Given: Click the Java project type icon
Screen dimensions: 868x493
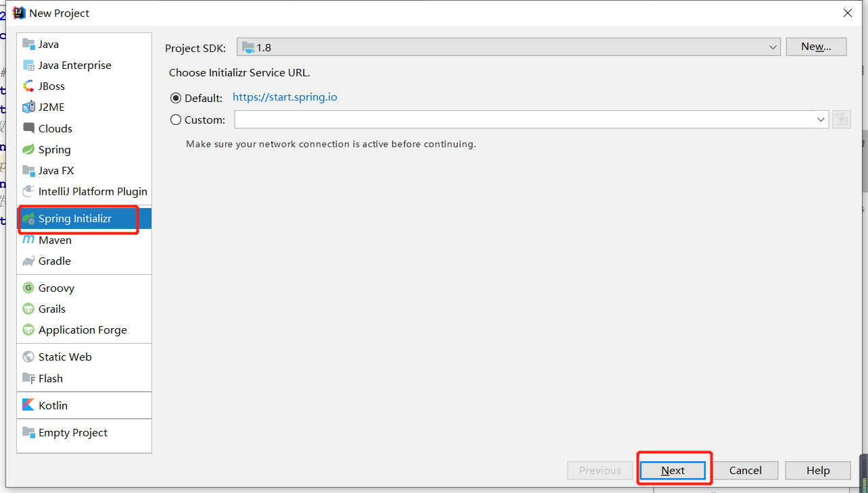Looking at the screenshot, I should (x=28, y=44).
